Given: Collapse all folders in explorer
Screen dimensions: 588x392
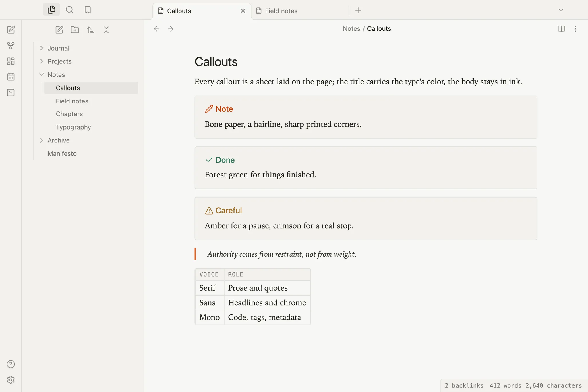Looking at the screenshot, I should tap(106, 30).
